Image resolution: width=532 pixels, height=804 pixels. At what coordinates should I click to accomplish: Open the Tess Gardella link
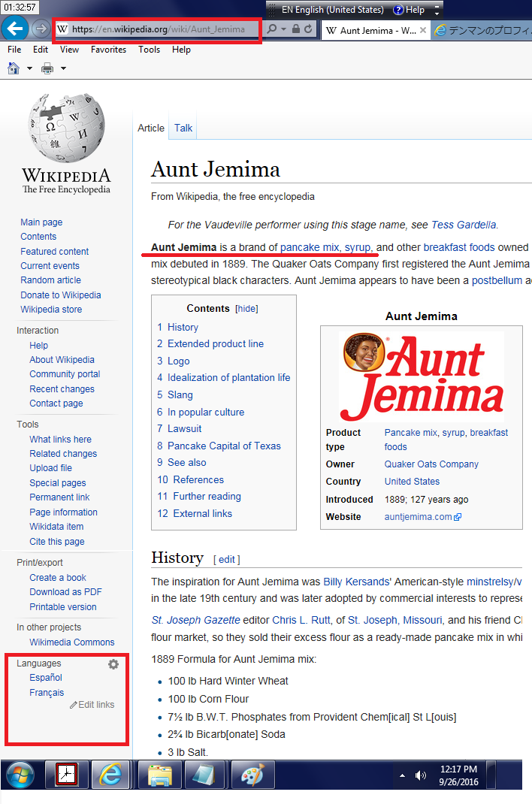(464, 225)
